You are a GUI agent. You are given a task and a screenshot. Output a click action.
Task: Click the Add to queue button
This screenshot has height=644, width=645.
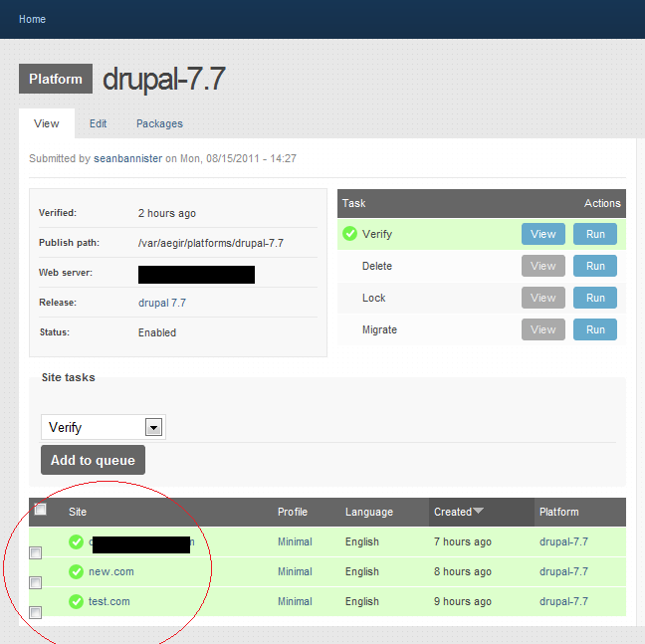click(93, 460)
